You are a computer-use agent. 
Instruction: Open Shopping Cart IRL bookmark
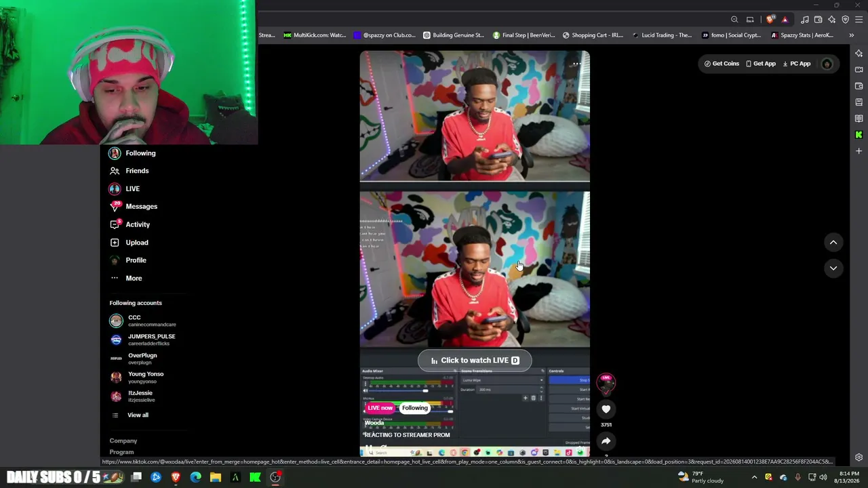(593, 35)
